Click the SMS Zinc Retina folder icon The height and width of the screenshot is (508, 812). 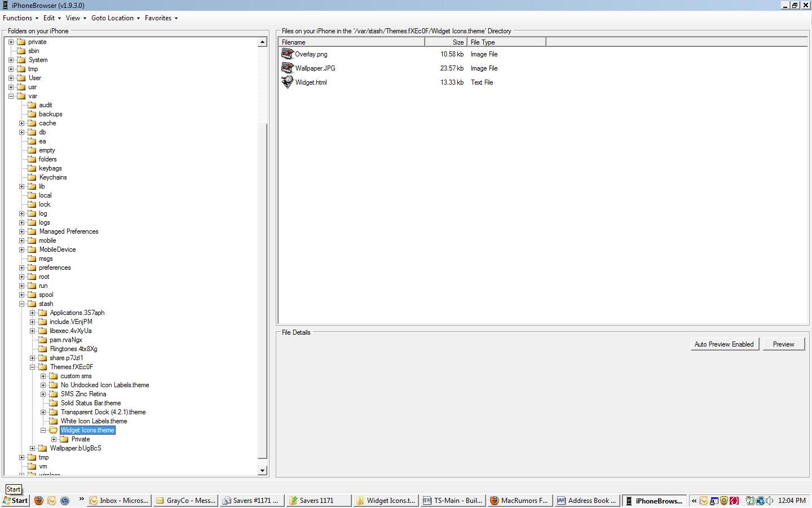[x=53, y=394]
